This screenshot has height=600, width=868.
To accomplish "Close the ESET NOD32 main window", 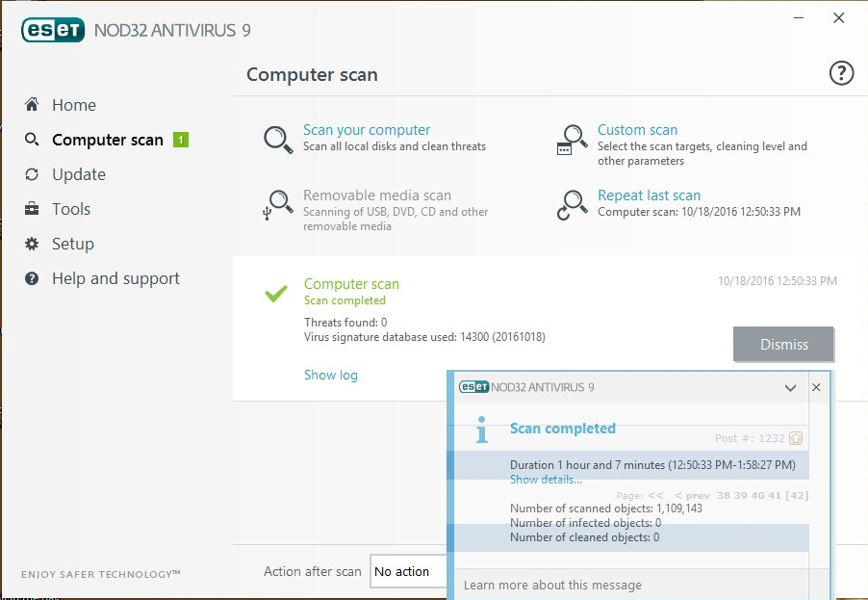I will (839, 17).
